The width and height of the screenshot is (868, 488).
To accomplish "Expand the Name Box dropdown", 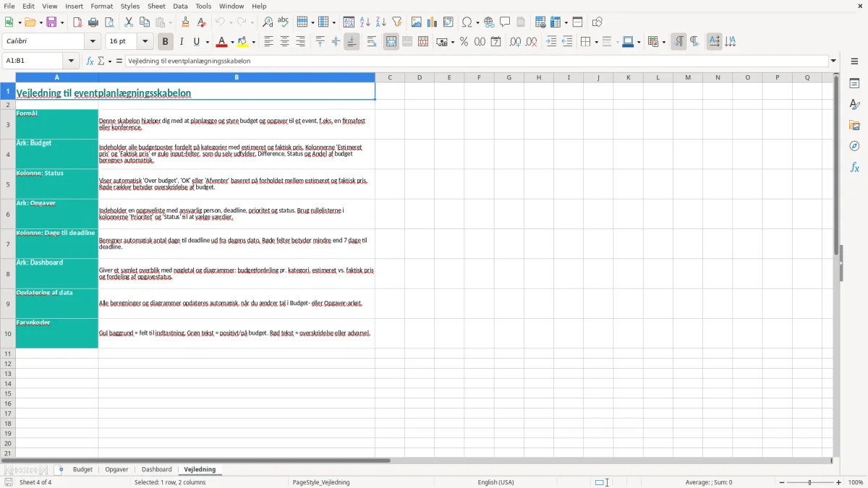I will [71, 61].
